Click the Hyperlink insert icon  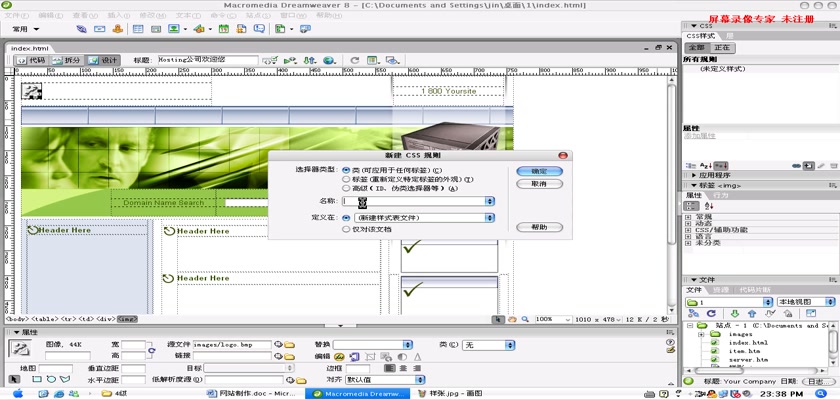(x=81, y=29)
